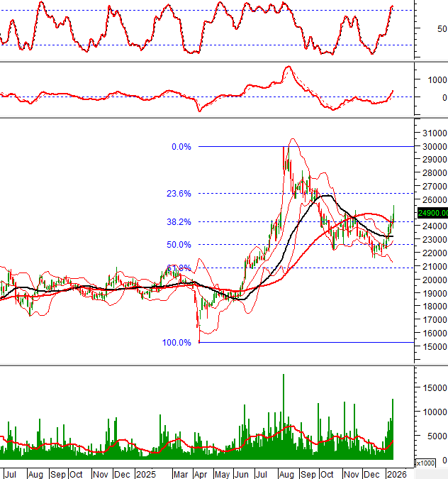
Task: Click the April low candle at the 100.0% line
Action: [198, 334]
